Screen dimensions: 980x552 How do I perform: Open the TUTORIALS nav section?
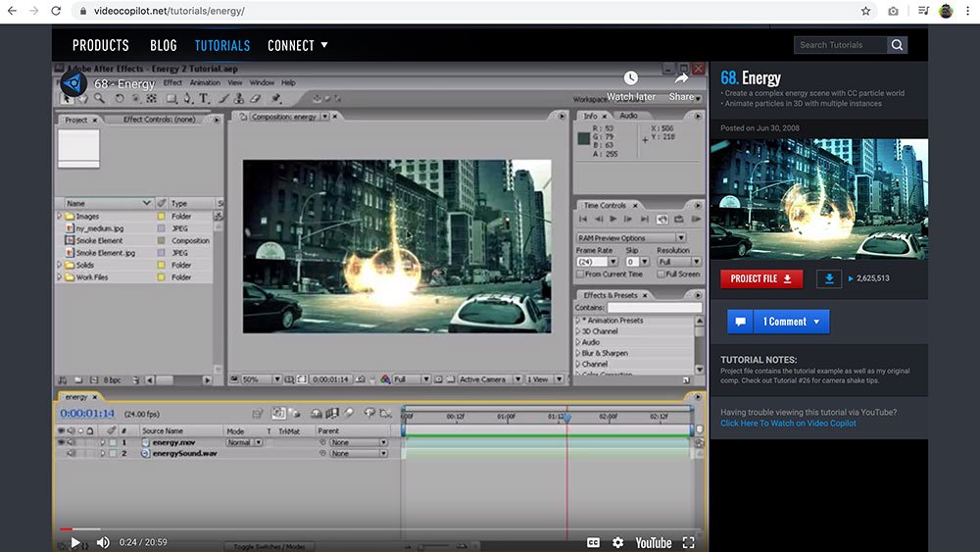[222, 45]
